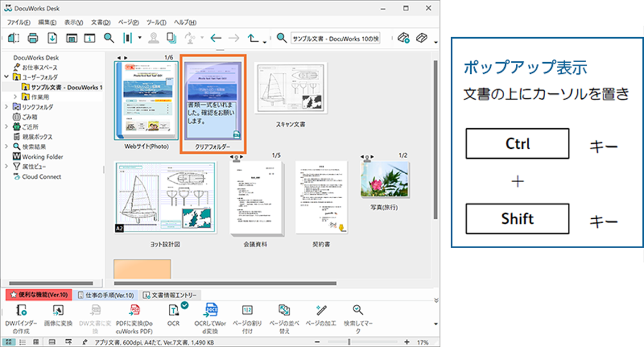Select the 契約書 document thumbnail
This screenshot has height=347, width=644.
(321, 198)
